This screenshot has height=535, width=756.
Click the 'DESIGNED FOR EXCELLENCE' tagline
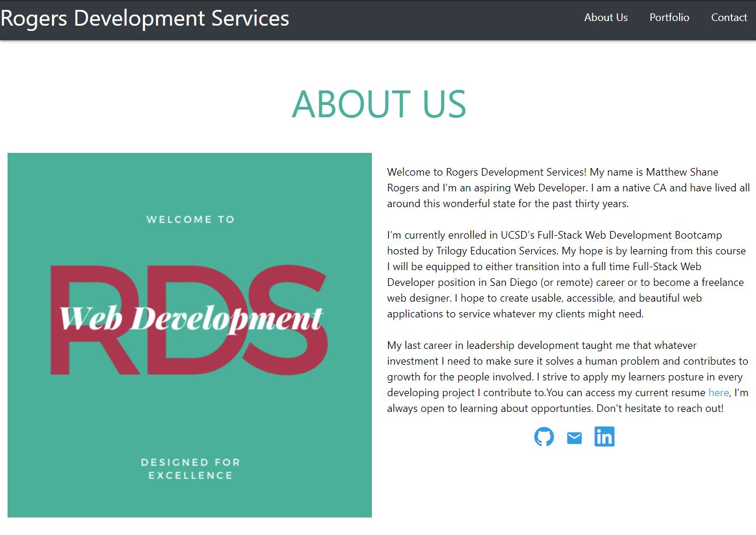(x=190, y=469)
